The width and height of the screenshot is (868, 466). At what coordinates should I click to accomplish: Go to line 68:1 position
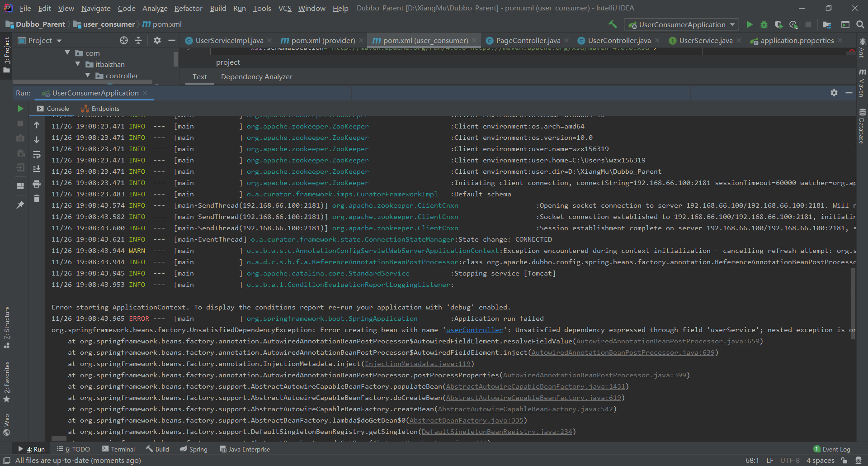(752, 460)
